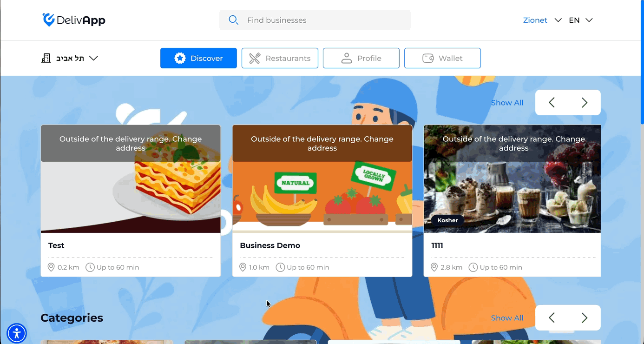Screen dimensions: 644x344
Task: Click the 2.8 km distance text
Action: (x=451, y=267)
